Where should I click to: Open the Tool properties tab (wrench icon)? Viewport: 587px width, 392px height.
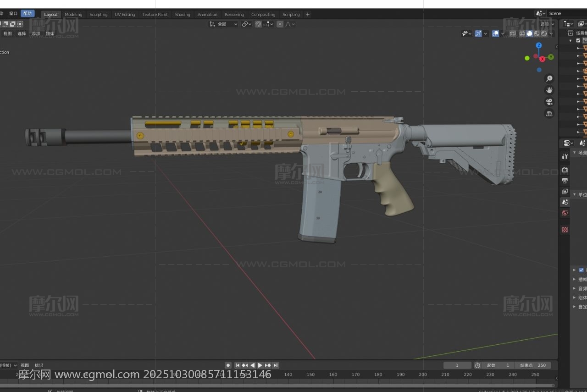565,156
